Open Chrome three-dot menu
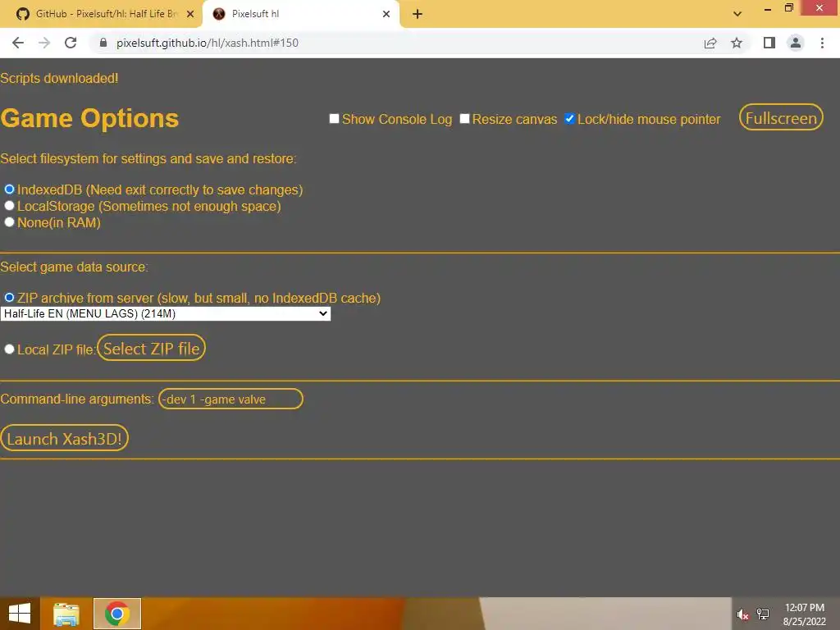Viewport: 840px width, 630px height. coord(822,43)
